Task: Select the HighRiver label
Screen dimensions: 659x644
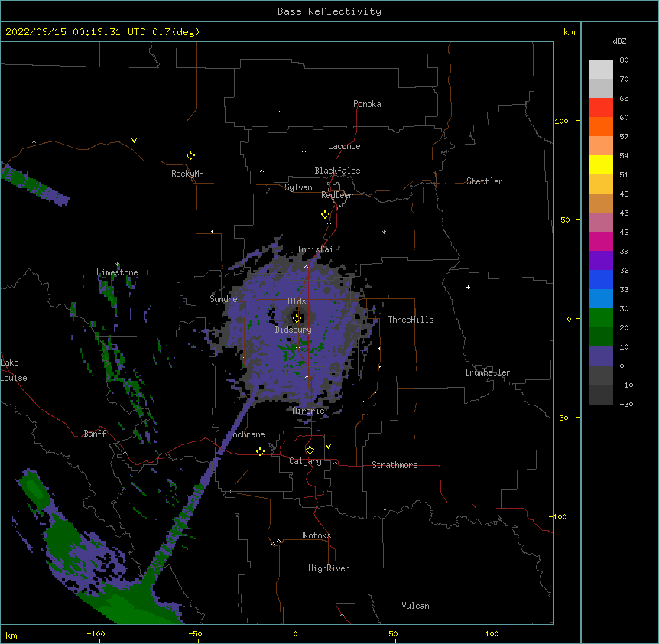Action: point(329,568)
